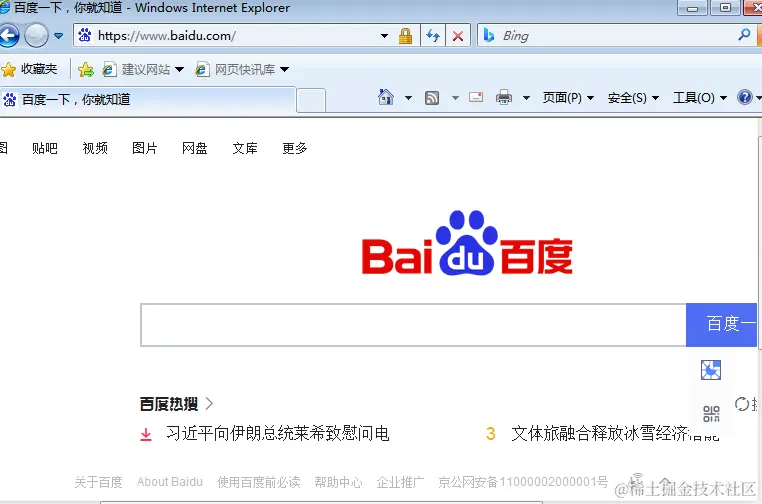Click the Baidu paw icon on the tab
This screenshot has height=504, width=762.
click(10, 100)
